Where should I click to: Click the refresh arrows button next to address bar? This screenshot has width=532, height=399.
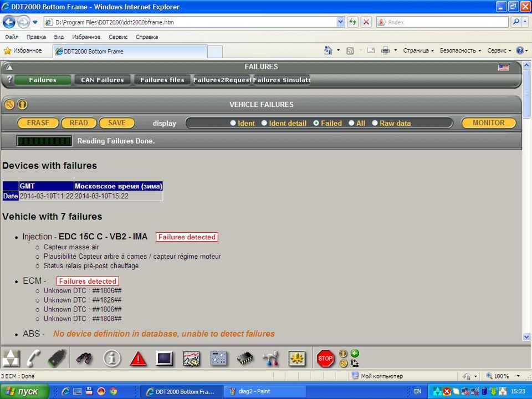(x=353, y=22)
